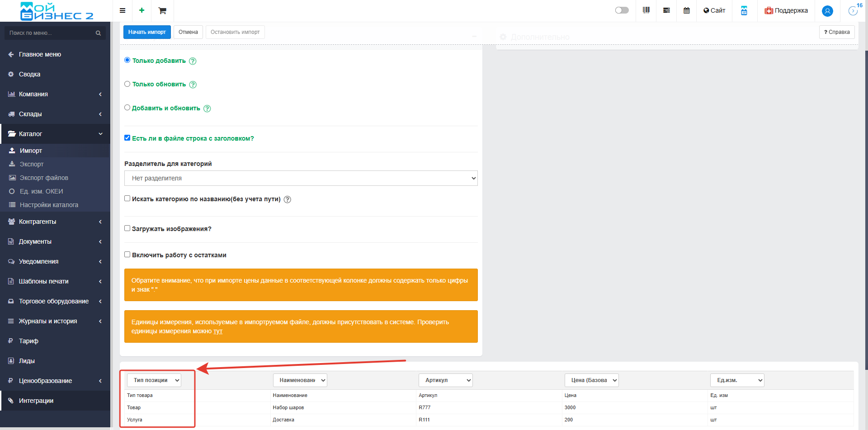868x430 pixels.
Task: Enable 'Загружать изображения?' checkbox
Action: 127,228
